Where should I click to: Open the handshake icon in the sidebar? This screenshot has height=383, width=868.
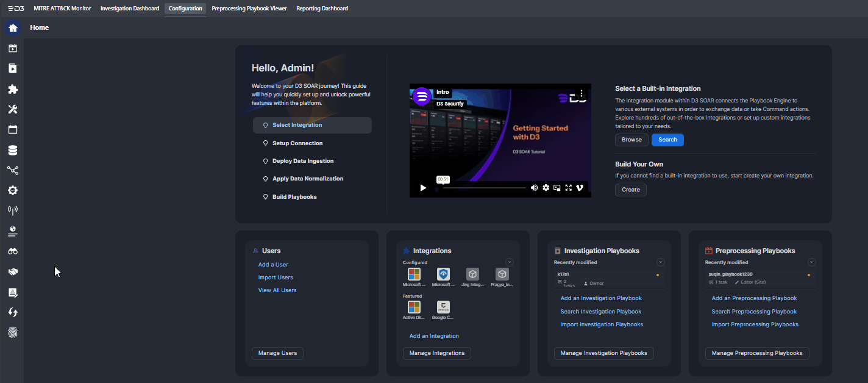[12, 272]
